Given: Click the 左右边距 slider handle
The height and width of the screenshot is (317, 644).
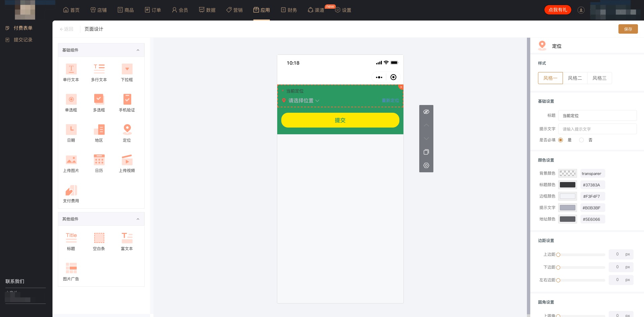Looking at the screenshot, I should click(558, 280).
